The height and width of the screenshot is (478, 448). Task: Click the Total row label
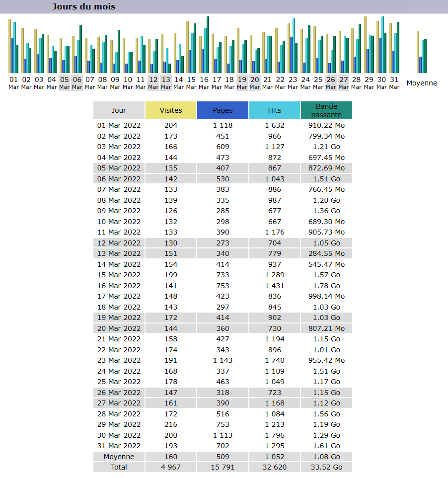pos(119,467)
